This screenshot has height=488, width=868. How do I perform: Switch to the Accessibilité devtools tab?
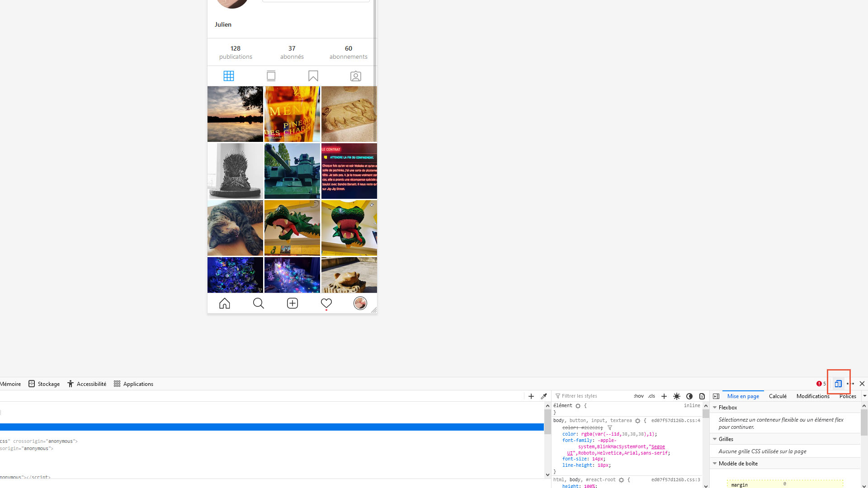coord(87,384)
